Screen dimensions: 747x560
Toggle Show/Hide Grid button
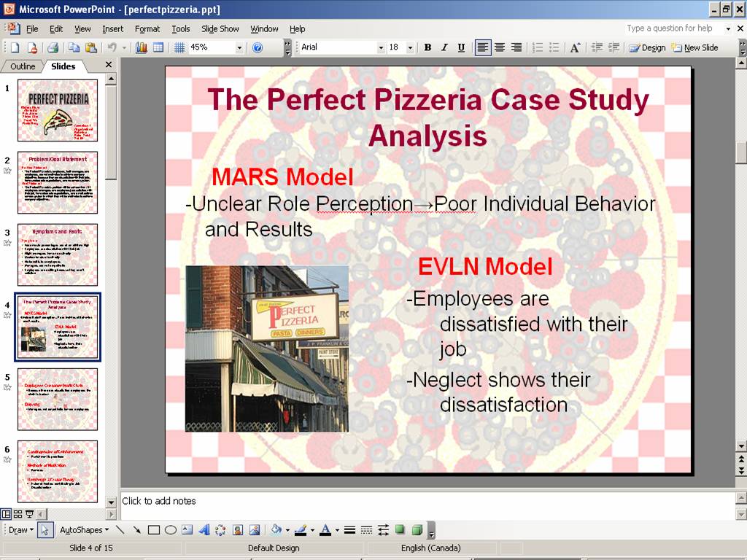click(179, 47)
